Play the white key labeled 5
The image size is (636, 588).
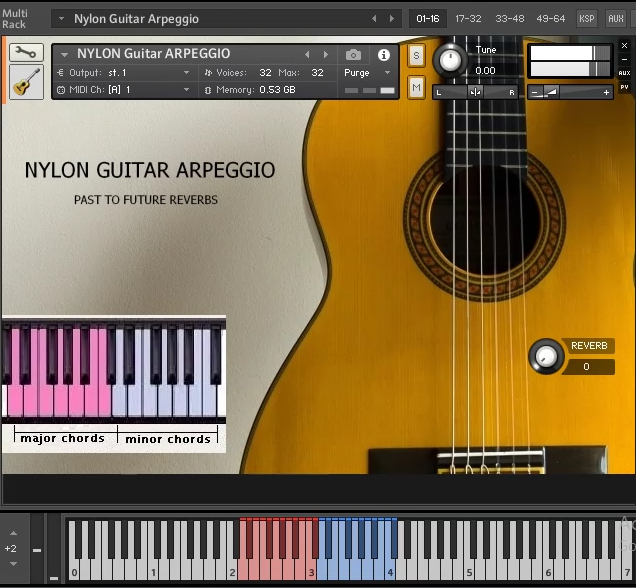[x=468, y=571]
